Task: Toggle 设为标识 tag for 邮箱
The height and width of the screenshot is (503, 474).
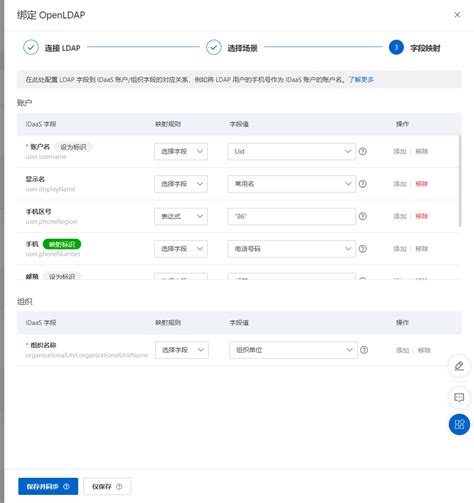Action: [x=62, y=276]
